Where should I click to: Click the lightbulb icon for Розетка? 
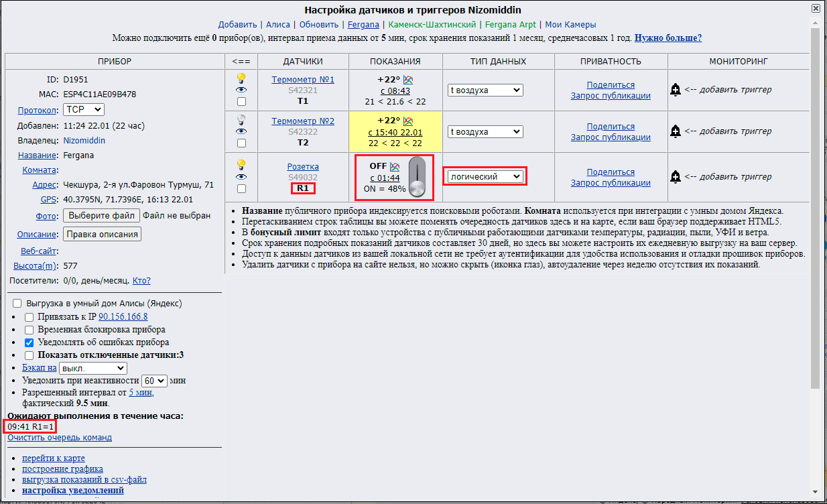tap(241, 165)
